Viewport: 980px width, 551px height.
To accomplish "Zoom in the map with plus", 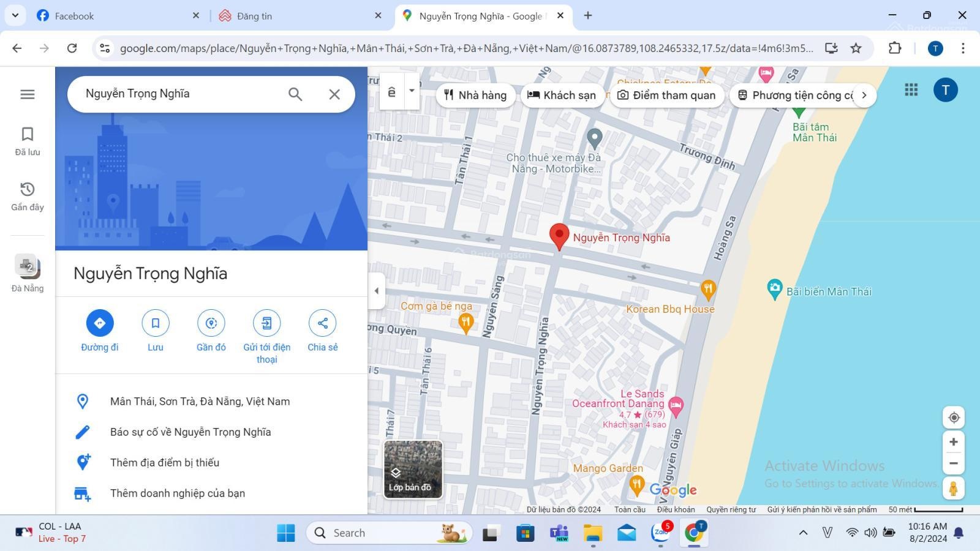I will pyautogui.click(x=953, y=442).
